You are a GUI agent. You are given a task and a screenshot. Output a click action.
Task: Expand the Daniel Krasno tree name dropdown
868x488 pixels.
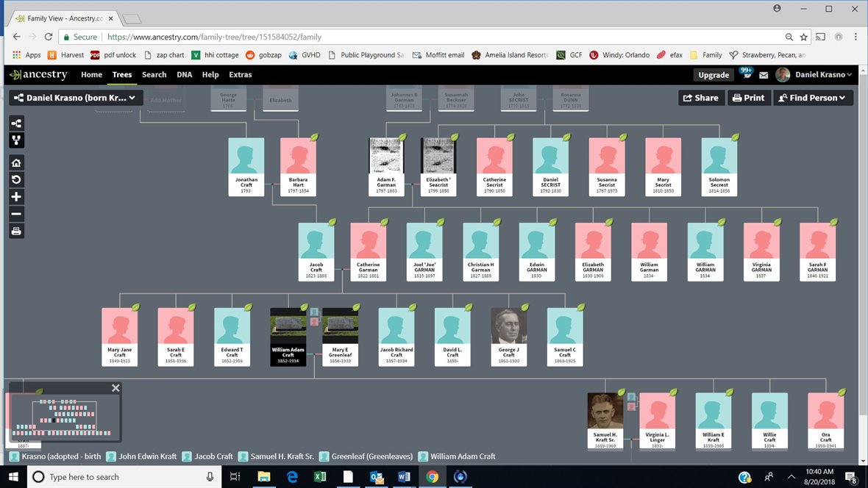point(76,98)
